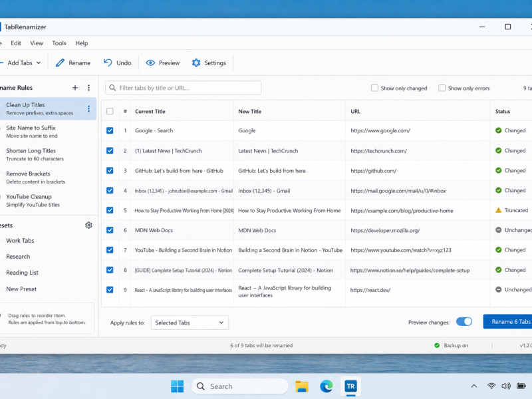Choose the Work Tabs preset
Viewport: 532px width, 399px height.
21,241
